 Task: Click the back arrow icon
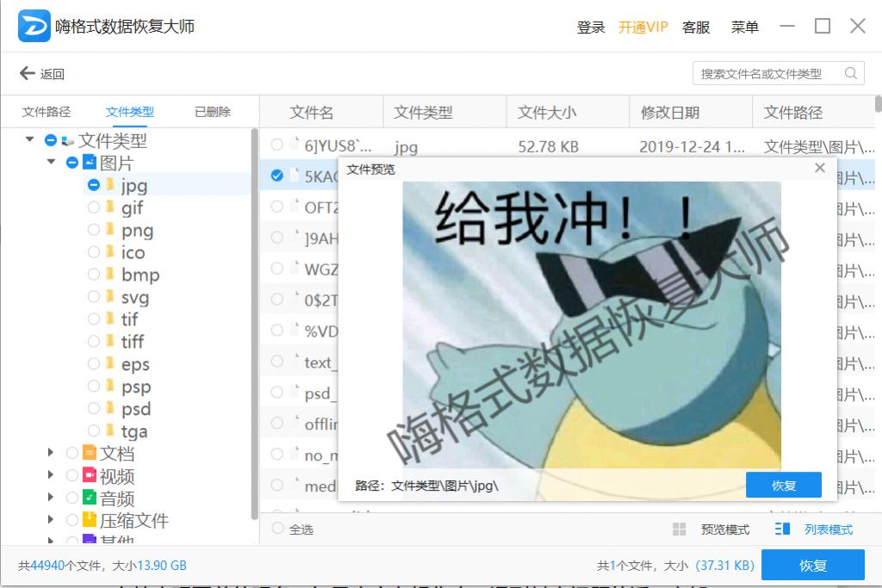tap(27, 73)
